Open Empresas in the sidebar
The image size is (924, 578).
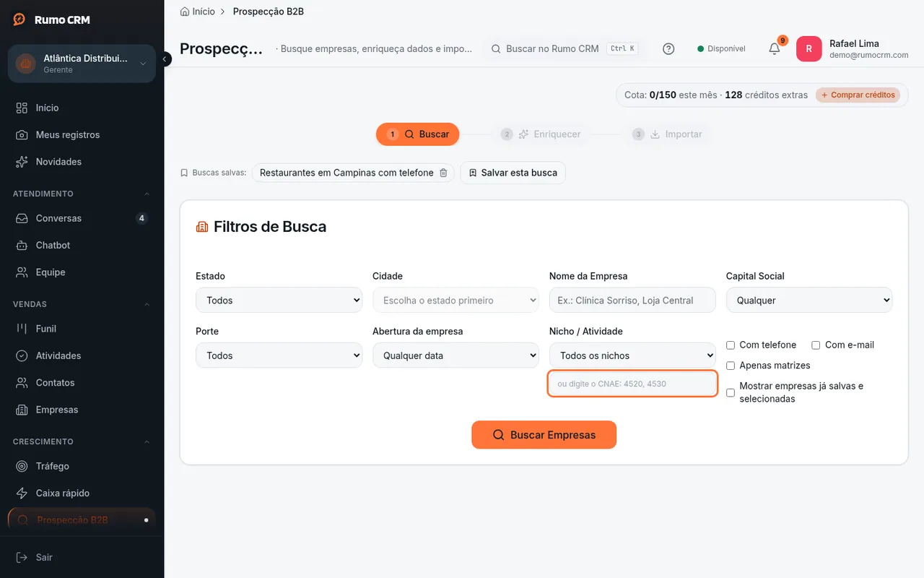pyautogui.click(x=82, y=410)
